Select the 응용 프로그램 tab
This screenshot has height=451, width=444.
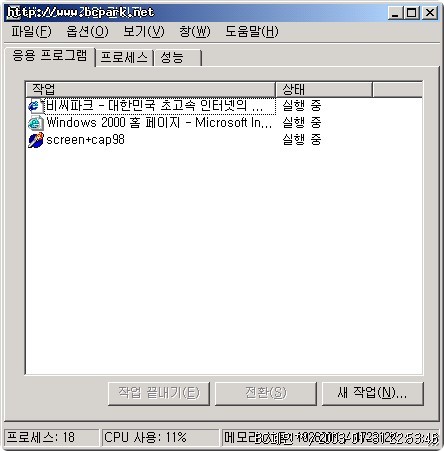[x=50, y=56]
